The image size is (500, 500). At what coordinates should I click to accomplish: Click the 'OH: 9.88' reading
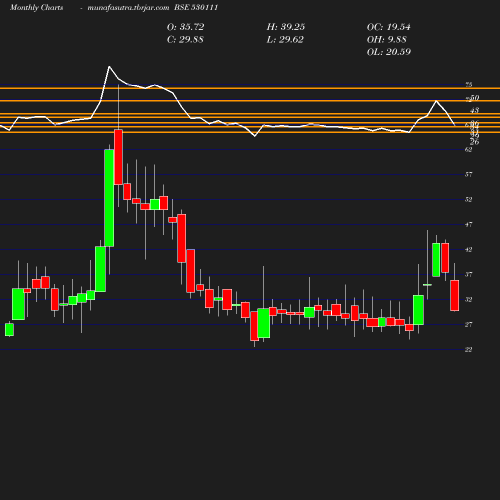[387, 40]
